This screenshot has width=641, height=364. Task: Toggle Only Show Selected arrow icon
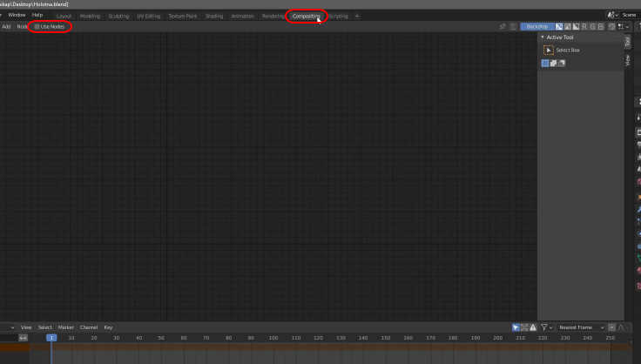pyautogui.click(x=516, y=327)
